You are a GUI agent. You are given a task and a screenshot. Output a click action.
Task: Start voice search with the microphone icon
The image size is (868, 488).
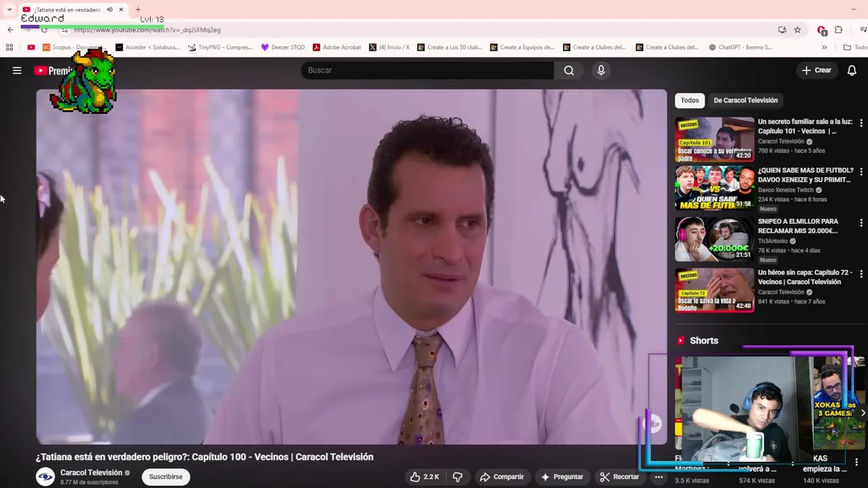pyautogui.click(x=601, y=70)
